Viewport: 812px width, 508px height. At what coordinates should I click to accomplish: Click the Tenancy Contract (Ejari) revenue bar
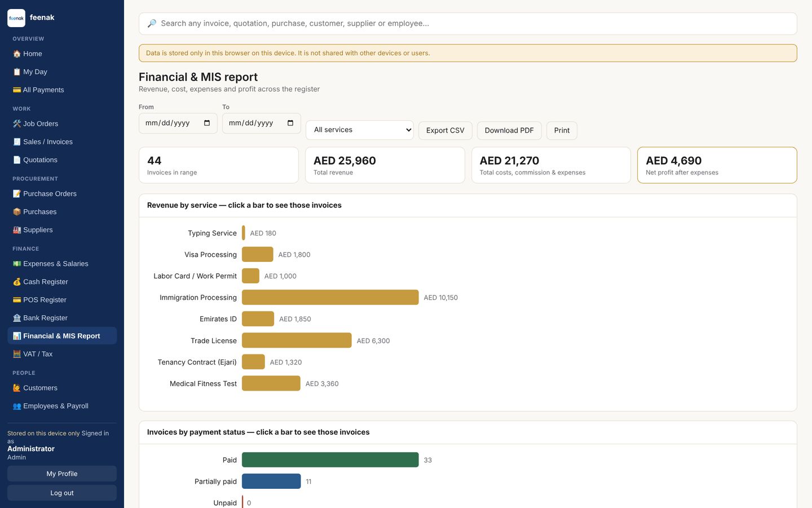[x=253, y=362]
